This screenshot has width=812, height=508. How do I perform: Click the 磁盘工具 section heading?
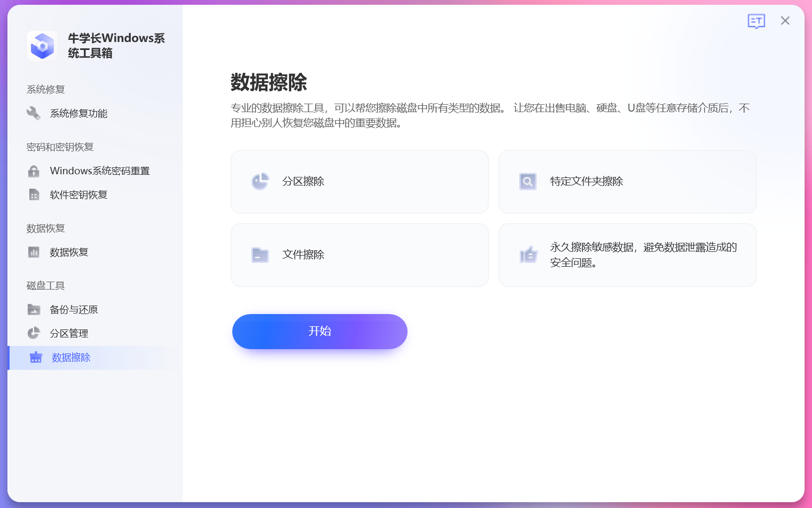(46, 286)
